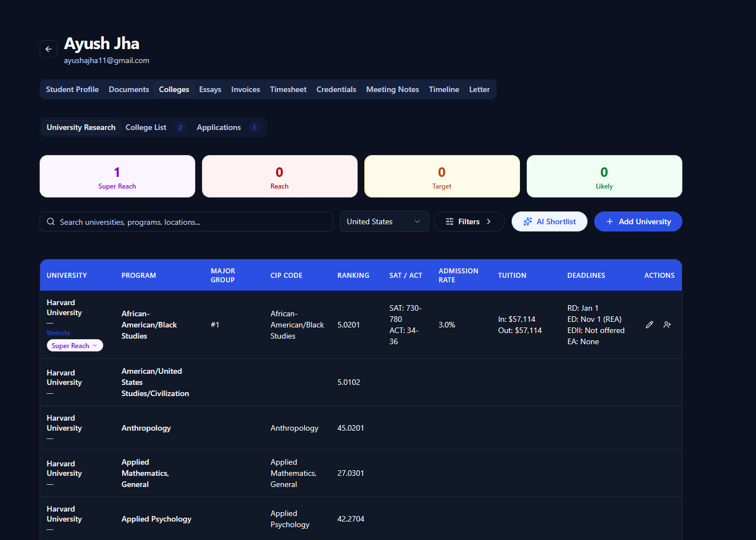Click the sliders icon on Filters button
Viewport: 756px width, 540px height.
pos(450,221)
